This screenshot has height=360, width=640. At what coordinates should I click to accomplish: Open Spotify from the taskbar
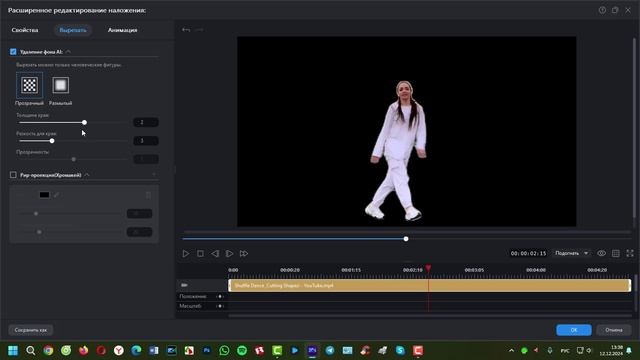(x=242, y=351)
